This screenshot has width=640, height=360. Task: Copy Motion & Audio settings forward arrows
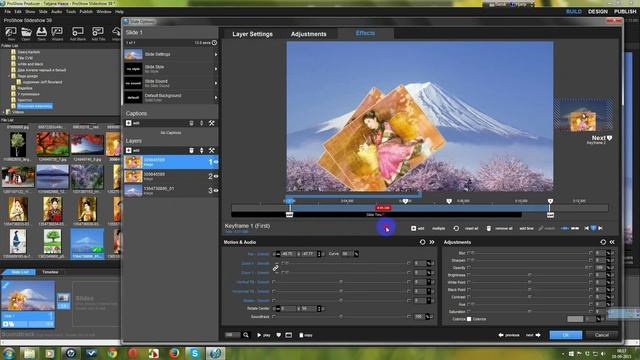click(432, 242)
